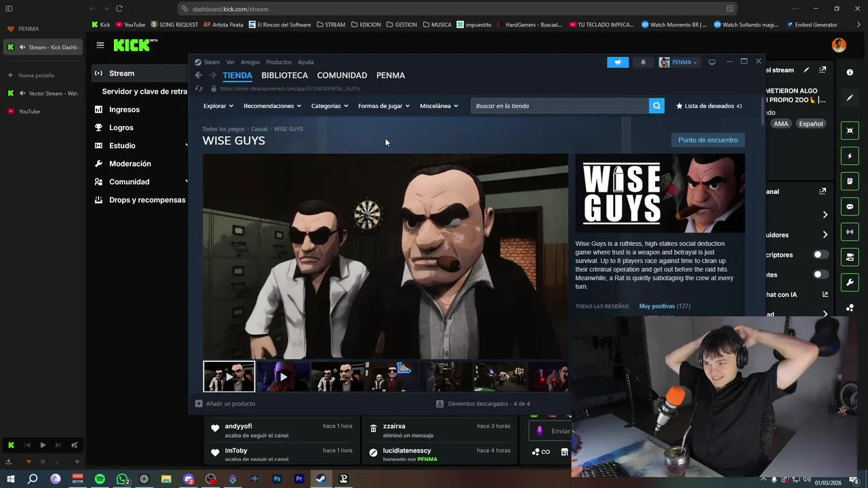Click the store search magnifier button
This screenshot has height=488, width=868.
(x=656, y=106)
